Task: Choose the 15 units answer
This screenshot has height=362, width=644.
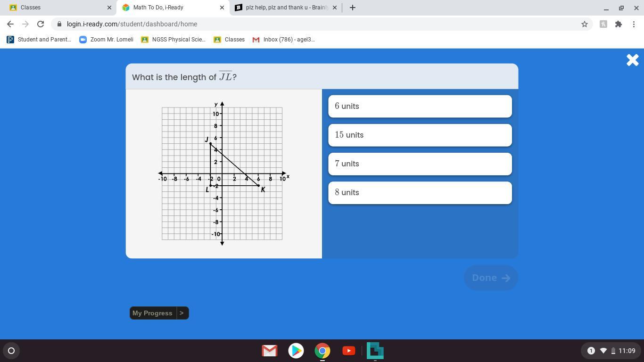Action: [420, 135]
